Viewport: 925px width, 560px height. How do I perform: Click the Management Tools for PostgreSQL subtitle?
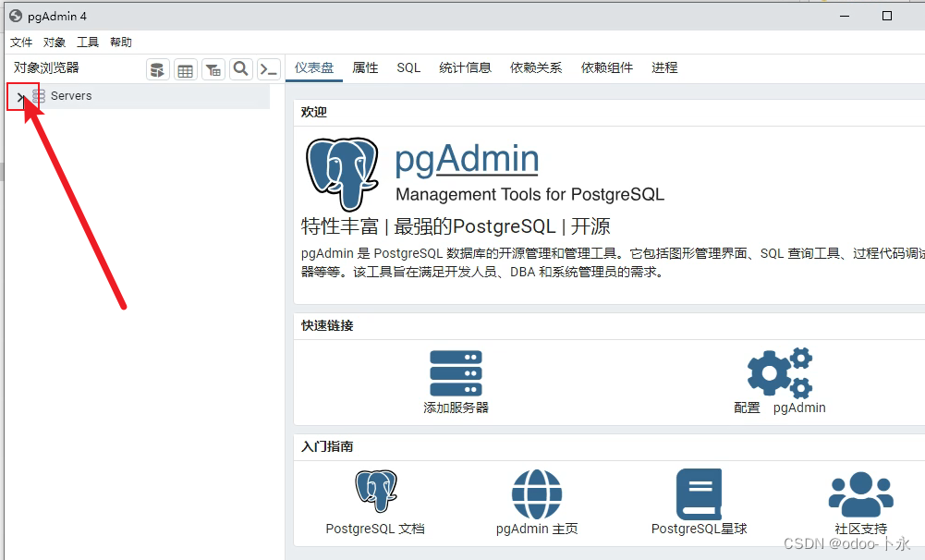(529, 195)
